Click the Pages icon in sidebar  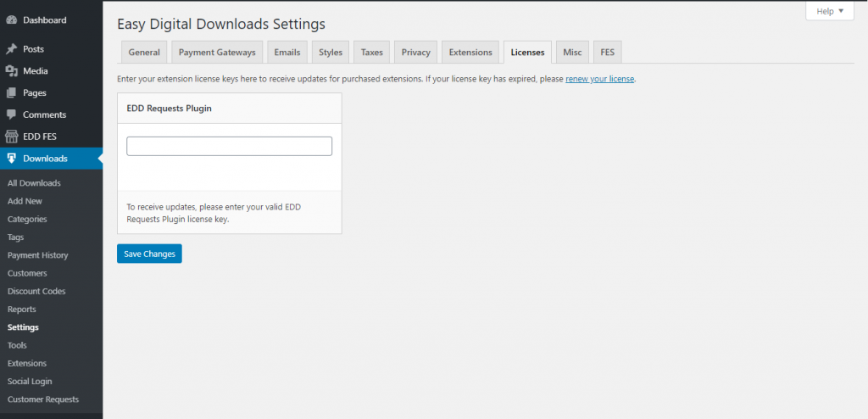[x=11, y=93]
